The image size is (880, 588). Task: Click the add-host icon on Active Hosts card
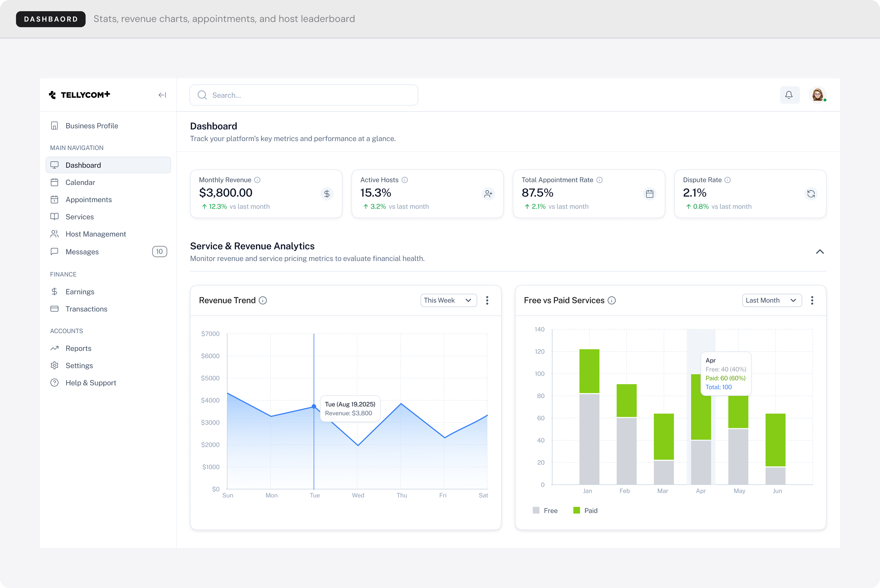pos(488,194)
